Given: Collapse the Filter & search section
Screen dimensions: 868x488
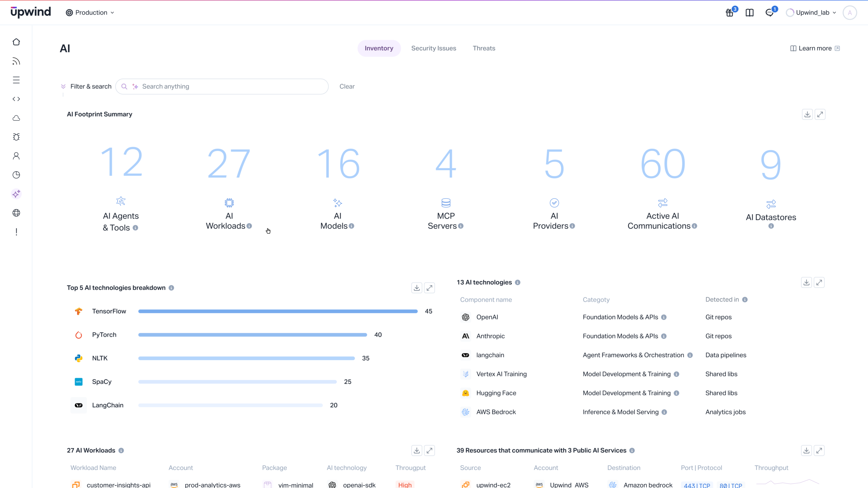Looking at the screenshot, I should point(63,86).
